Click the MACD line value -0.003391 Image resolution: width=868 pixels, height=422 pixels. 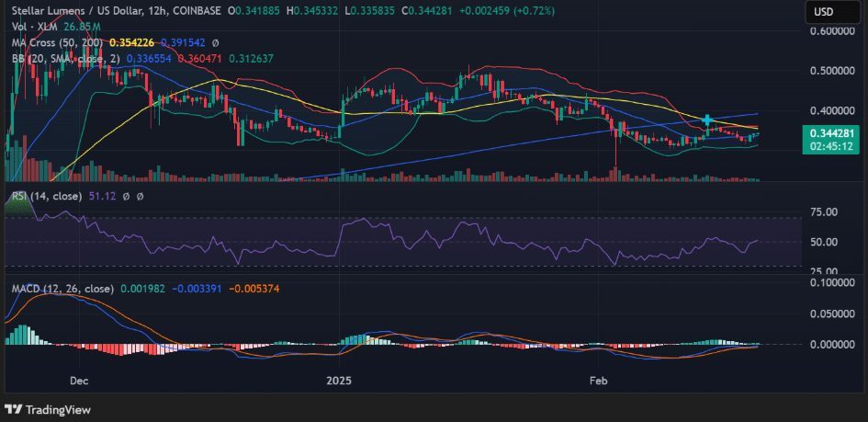pos(196,289)
